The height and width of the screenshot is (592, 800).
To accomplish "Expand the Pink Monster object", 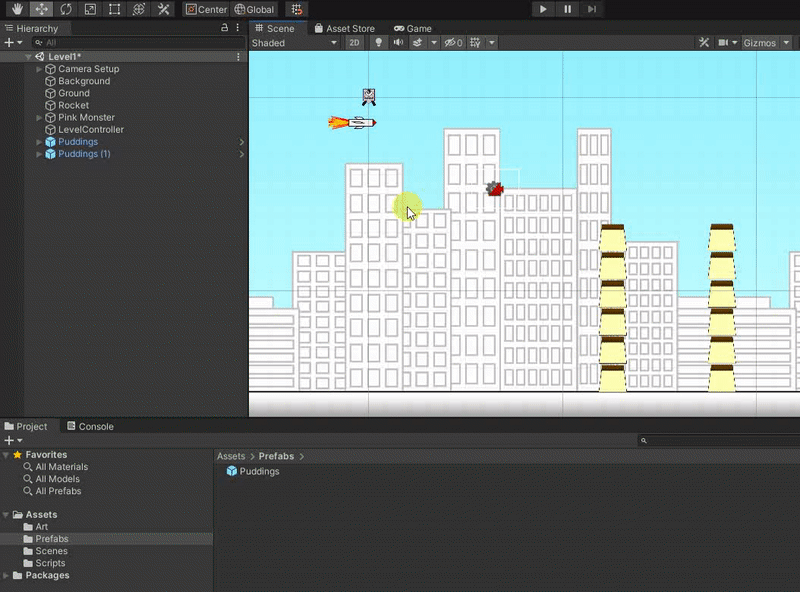I will [39, 118].
